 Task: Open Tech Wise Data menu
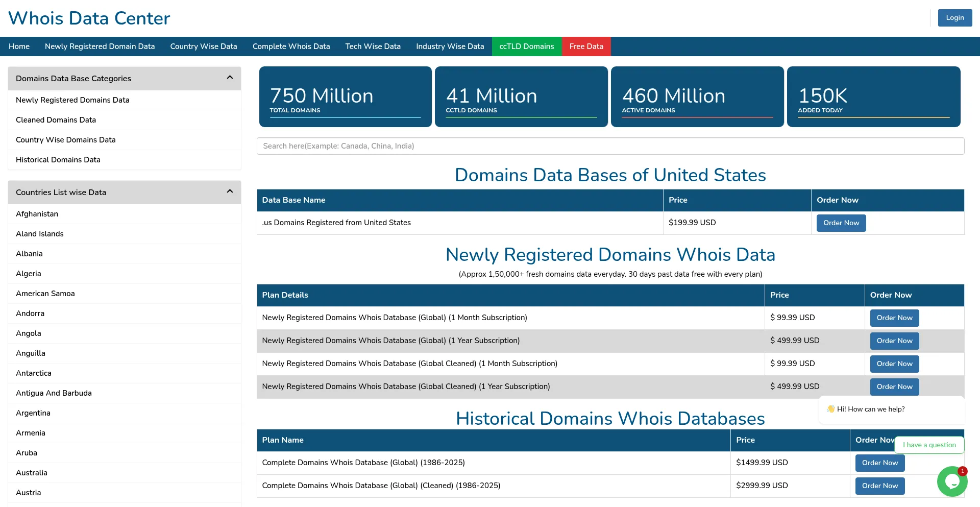click(373, 46)
